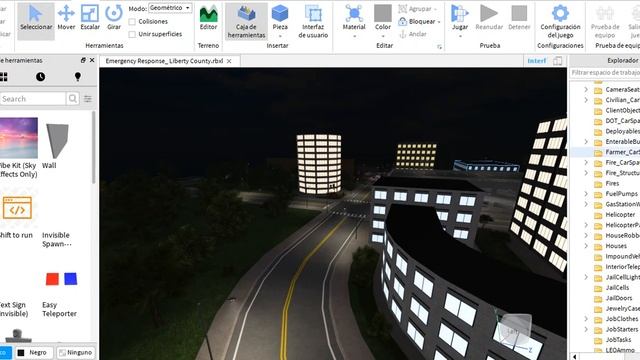Open the Material dropdown arrow
Viewport: 640px width, 360px height.
(354, 36)
